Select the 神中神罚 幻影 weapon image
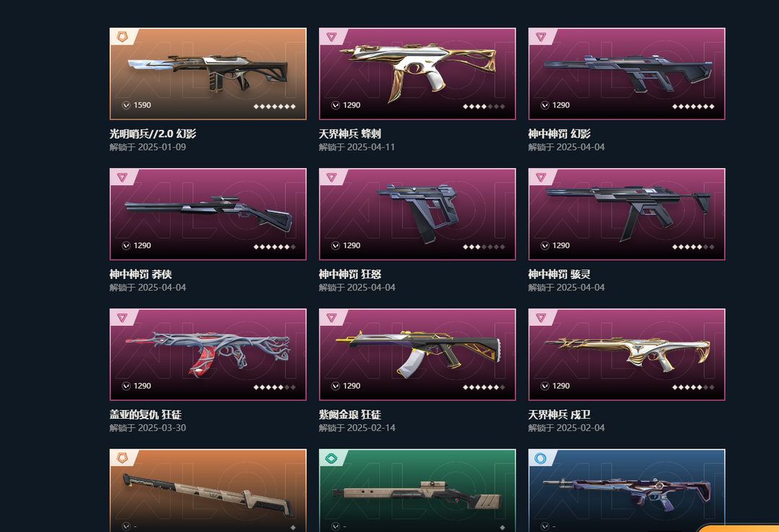The height and width of the screenshot is (532, 779). 627,74
